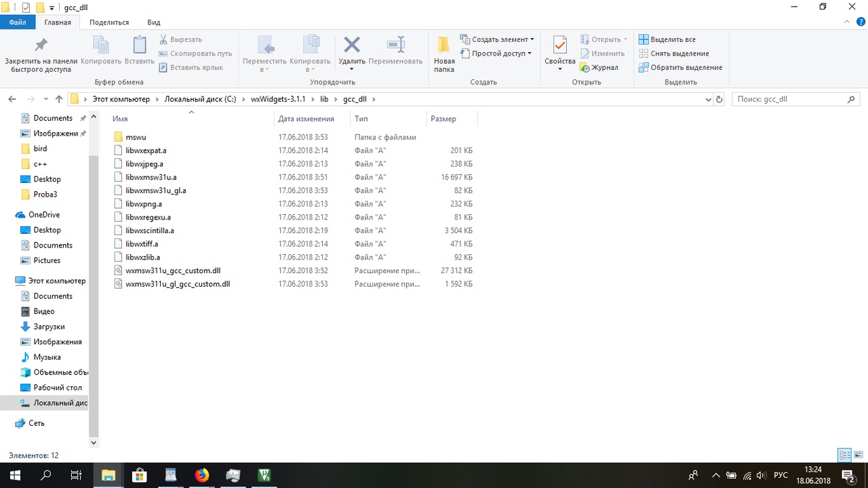
Task: Click the Paste ribbon icon
Action: (139, 45)
